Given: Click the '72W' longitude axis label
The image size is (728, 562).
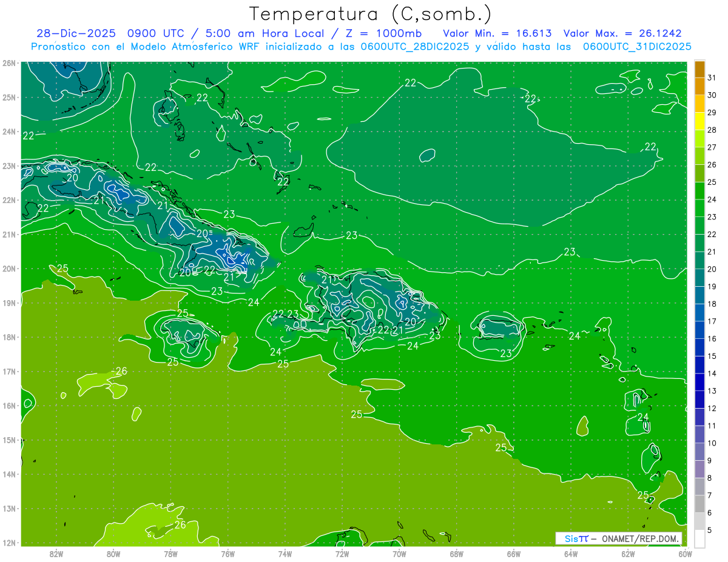Looking at the screenshot, I should [x=342, y=554].
